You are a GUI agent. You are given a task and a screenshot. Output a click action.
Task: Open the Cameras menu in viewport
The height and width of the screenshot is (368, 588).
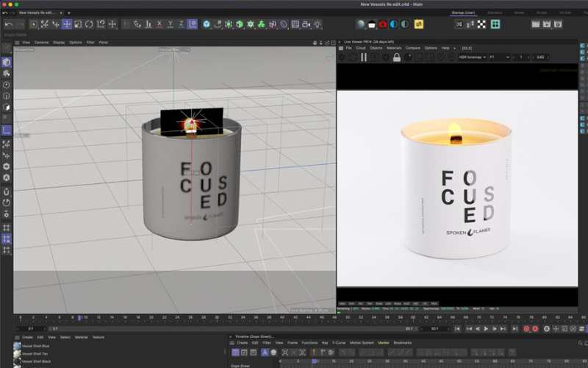[41, 42]
